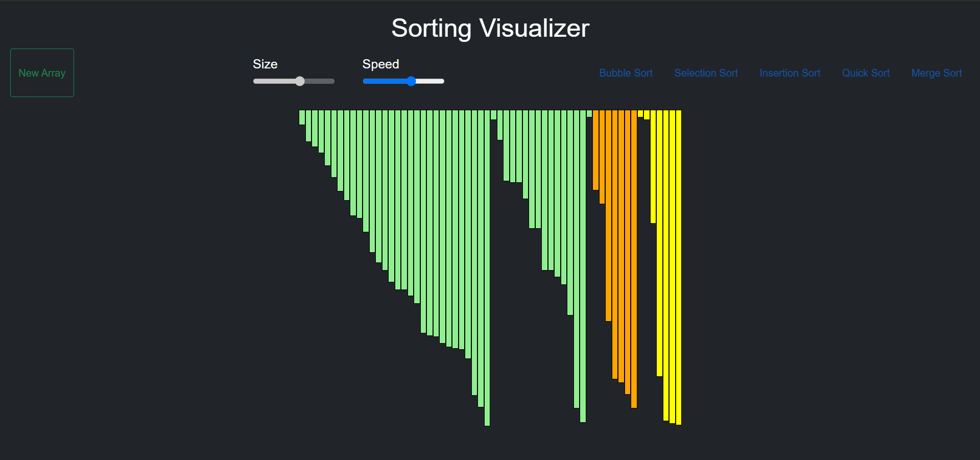Run Selection Sort on the array
Viewport: 980px width, 460px height.
[706, 73]
